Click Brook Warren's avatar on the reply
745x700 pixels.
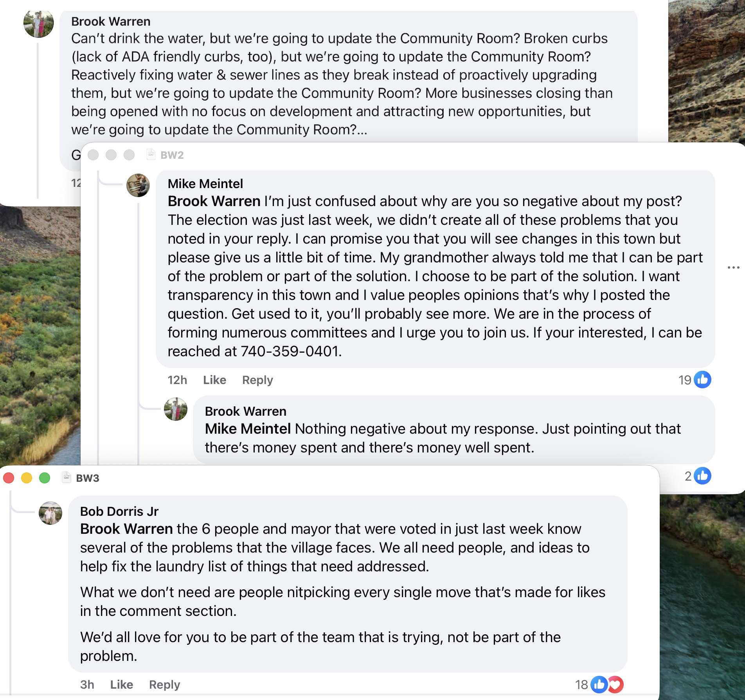tap(176, 409)
